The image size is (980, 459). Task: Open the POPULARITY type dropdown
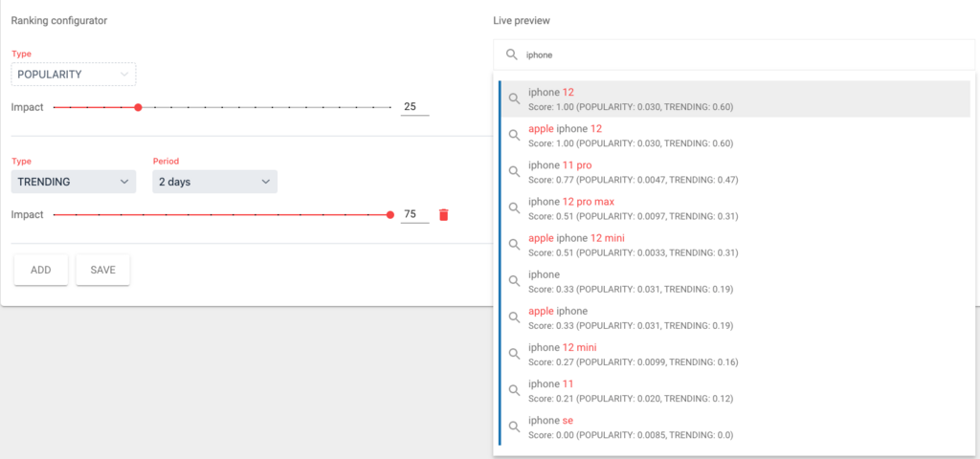pyautogui.click(x=74, y=75)
